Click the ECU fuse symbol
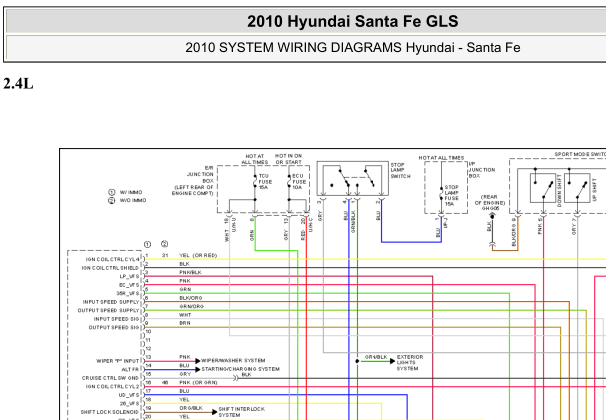 tap(289, 181)
